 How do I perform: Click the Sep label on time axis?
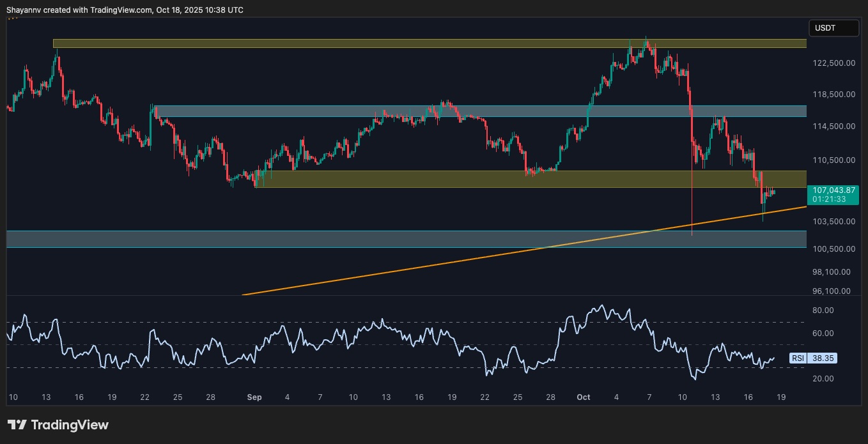pyautogui.click(x=254, y=397)
